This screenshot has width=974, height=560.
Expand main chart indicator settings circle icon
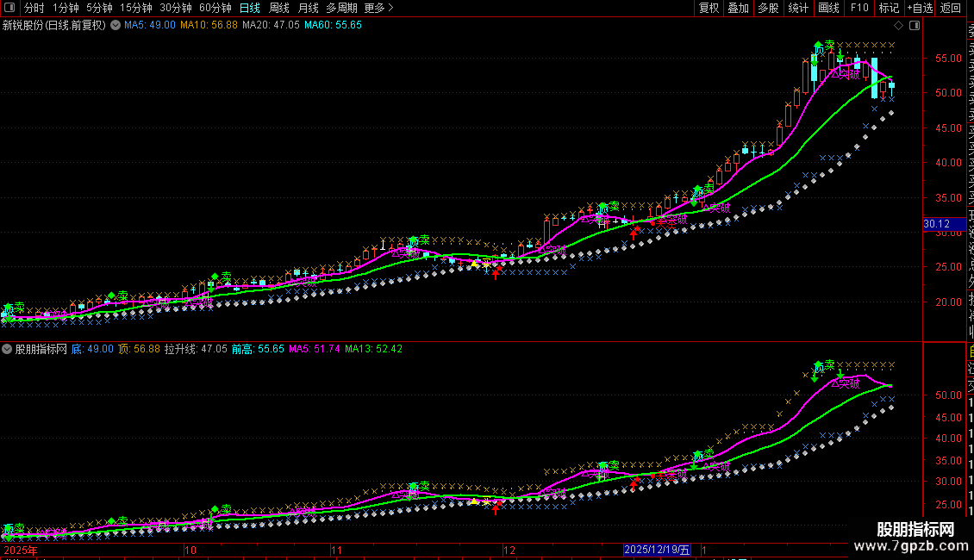coord(116,26)
